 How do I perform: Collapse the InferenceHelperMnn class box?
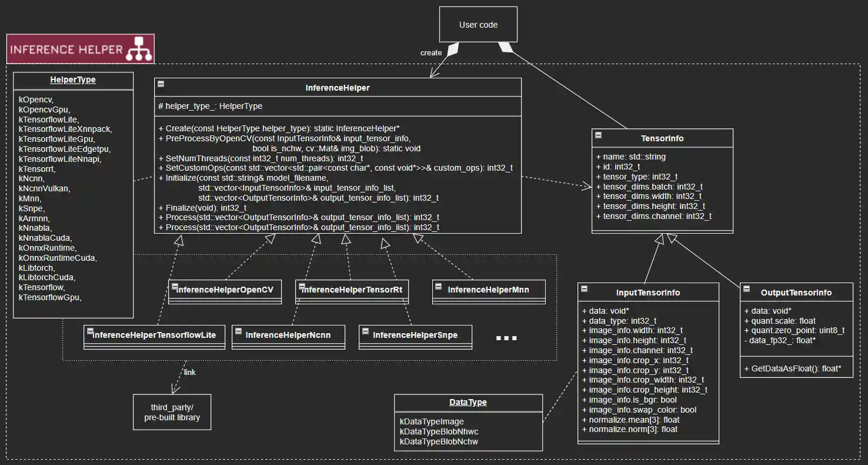438,287
